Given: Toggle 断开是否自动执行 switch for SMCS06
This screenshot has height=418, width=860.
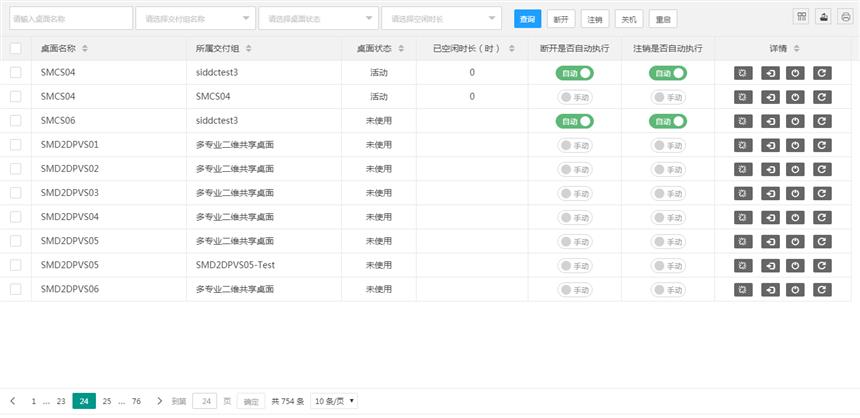Looking at the screenshot, I should tap(575, 121).
